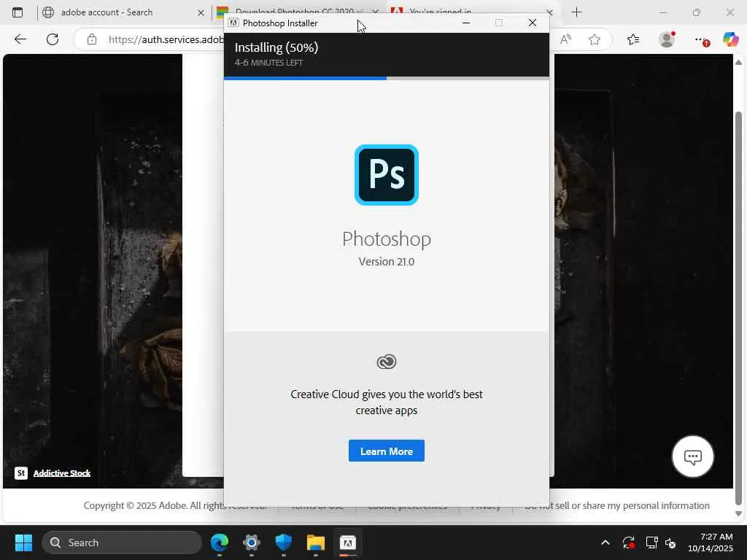Viewport: 747px width, 560px height.
Task: Go back in the browser
Action: point(20,39)
